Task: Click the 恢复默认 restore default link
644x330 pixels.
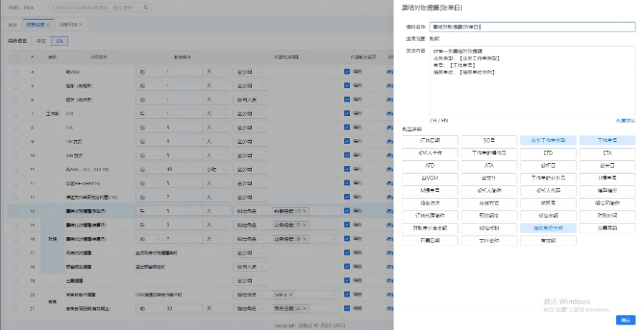Action: pyautogui.click(x=625, y=120)
